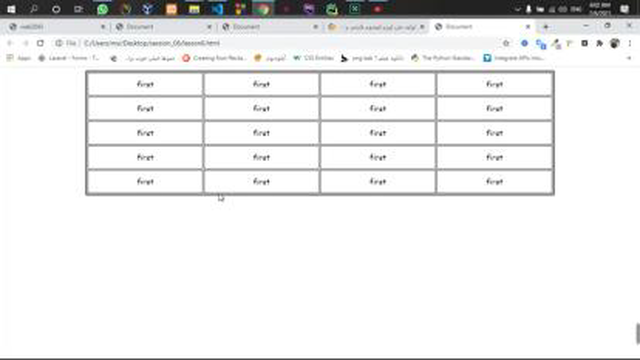Open the microphone tray icon

(529, 9)
